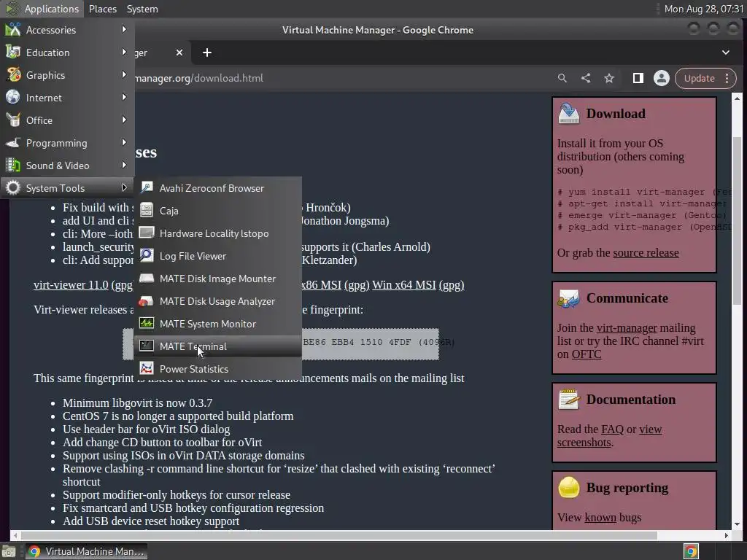Open the Chrome profile avatar
747x560 pixels.
[x=661, y=78]
